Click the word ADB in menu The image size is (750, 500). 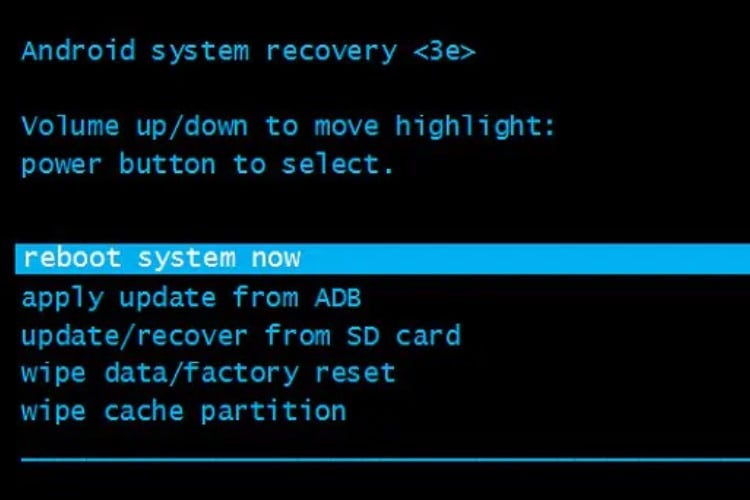338,298
